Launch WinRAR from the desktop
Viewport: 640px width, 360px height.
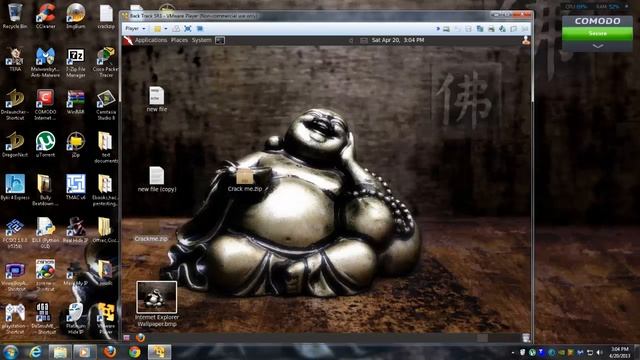(76, 102)
